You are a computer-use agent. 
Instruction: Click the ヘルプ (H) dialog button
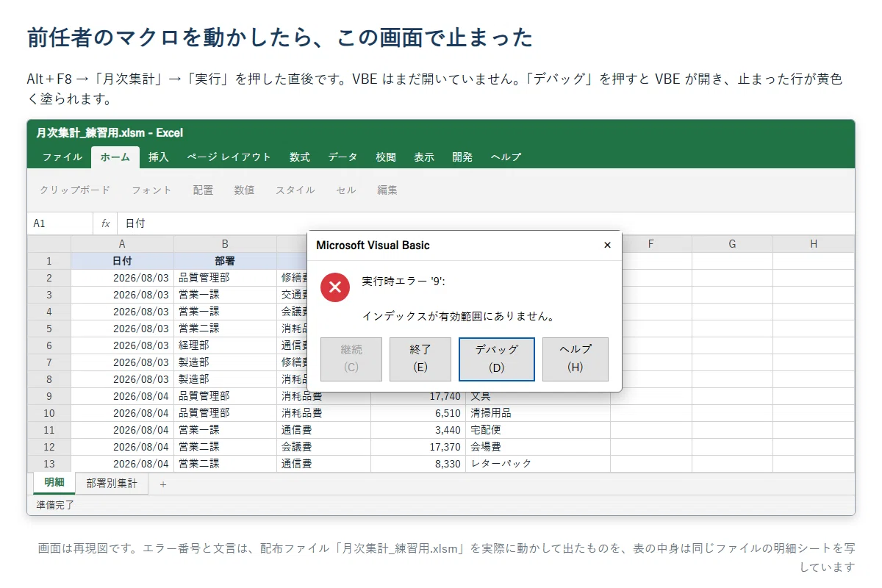(x=576, y=359)
